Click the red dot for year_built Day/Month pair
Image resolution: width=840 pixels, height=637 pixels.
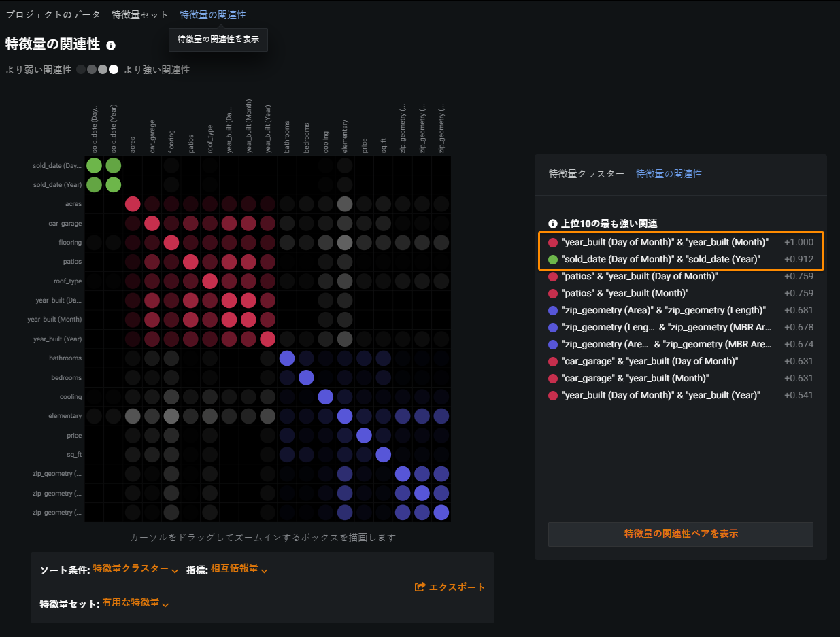coord(553,242)
